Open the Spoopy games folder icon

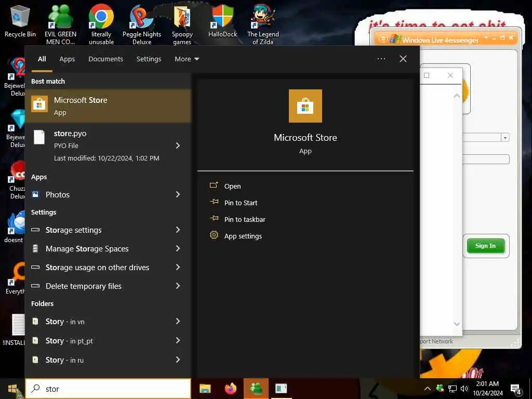[x=182, y=24]
